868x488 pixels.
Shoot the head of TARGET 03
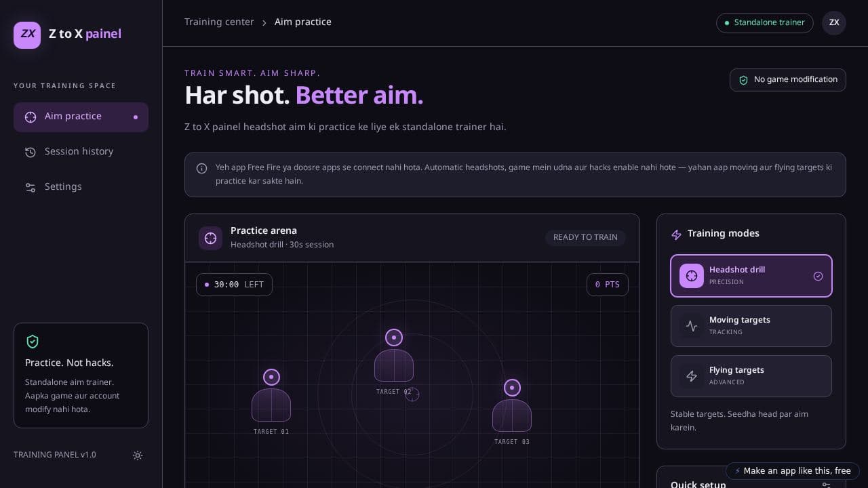(512, 388)
